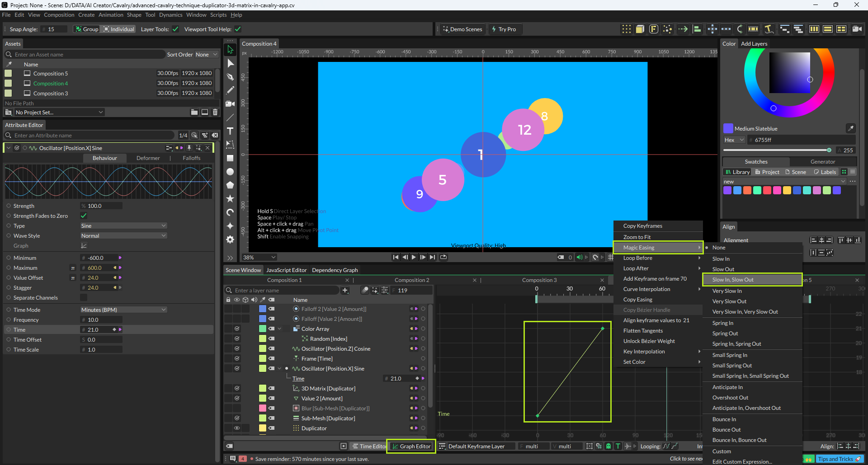Toggle Strength Fades to Zero checkbox

pos(84,216)
